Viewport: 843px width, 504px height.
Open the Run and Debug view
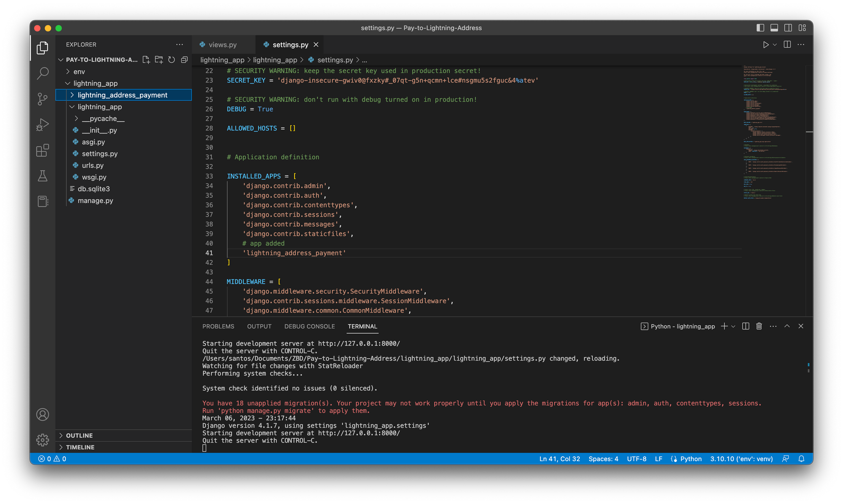click(43, 125)
